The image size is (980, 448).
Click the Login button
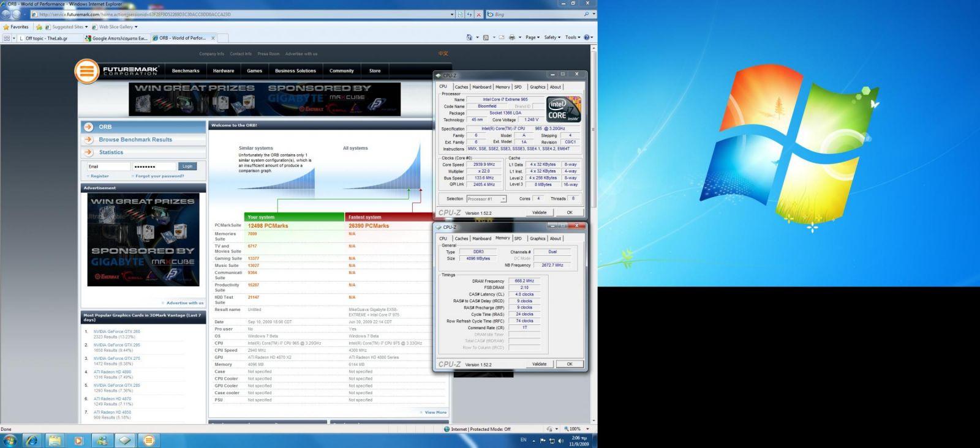187,166
